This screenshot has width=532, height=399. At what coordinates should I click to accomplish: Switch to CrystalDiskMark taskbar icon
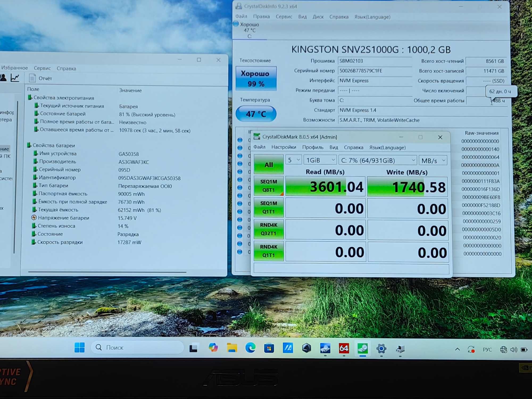click(363, 348)
